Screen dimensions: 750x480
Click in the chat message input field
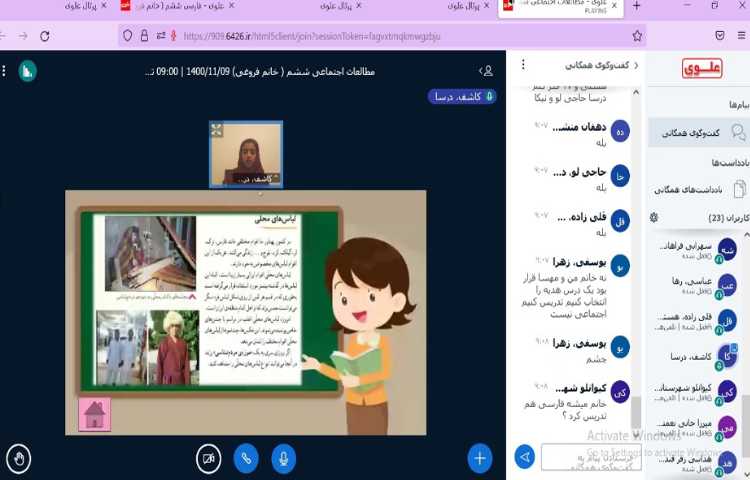click(591, 457)
